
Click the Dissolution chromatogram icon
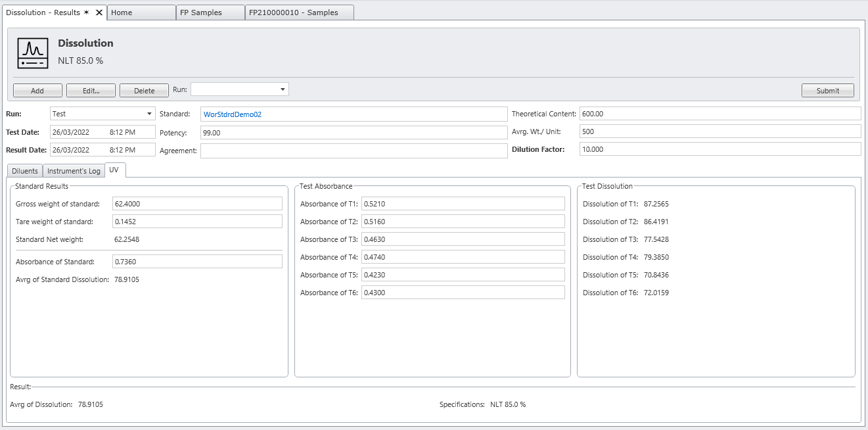pos(33,53)
